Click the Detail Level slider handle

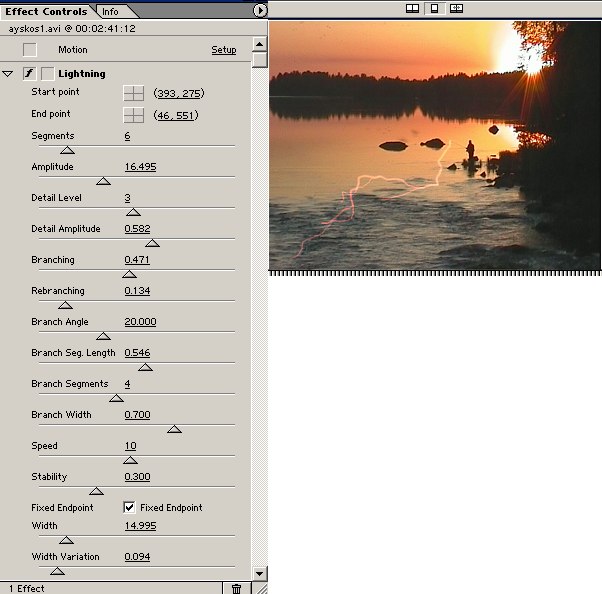pyautogui.click(x=133, y=212)
